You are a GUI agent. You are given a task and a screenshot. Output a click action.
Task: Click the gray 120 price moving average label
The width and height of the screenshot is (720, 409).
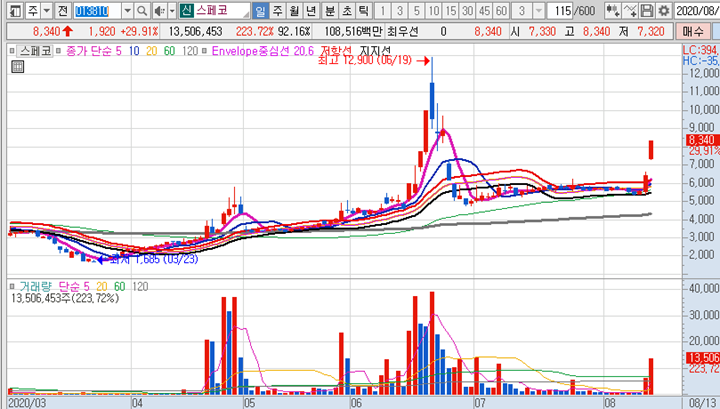click(190, 51)
